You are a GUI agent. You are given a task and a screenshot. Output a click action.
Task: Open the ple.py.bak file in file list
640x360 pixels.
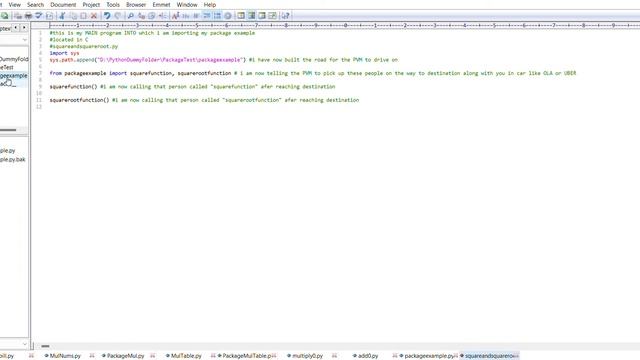pos(13,159)
